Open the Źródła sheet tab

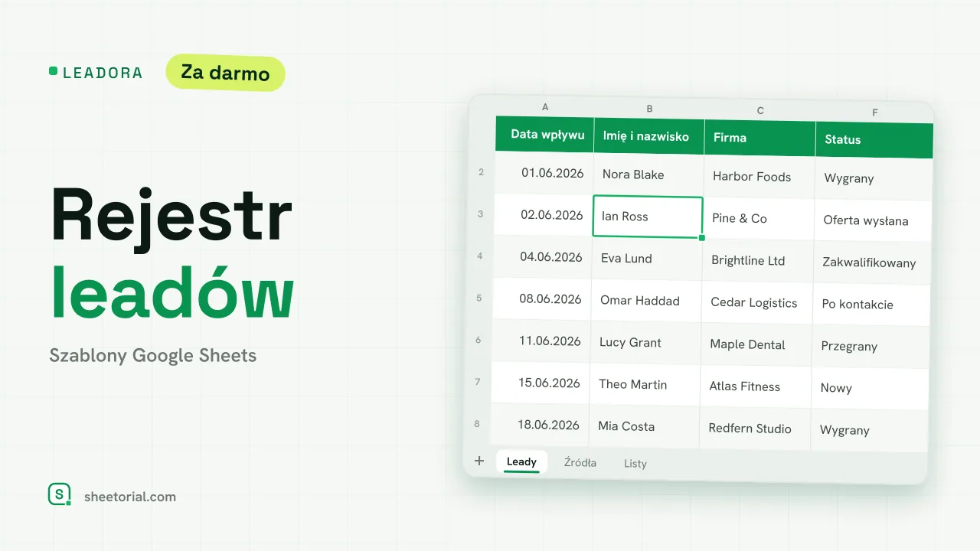[580, 462]
